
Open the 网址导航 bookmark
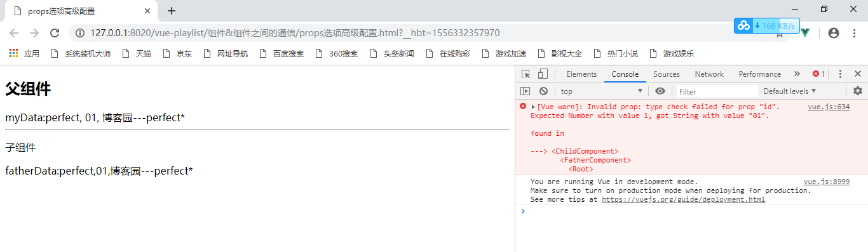coord(226,54)
